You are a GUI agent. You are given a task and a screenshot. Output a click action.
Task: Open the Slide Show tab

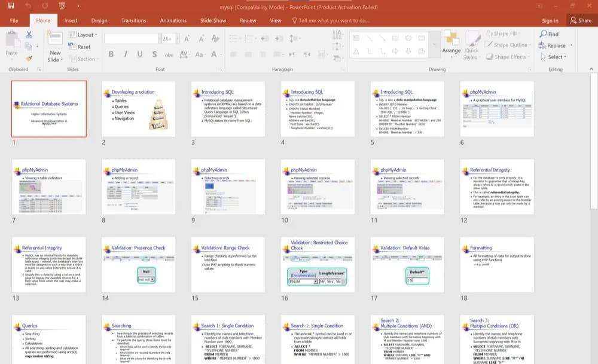point(213,20)
